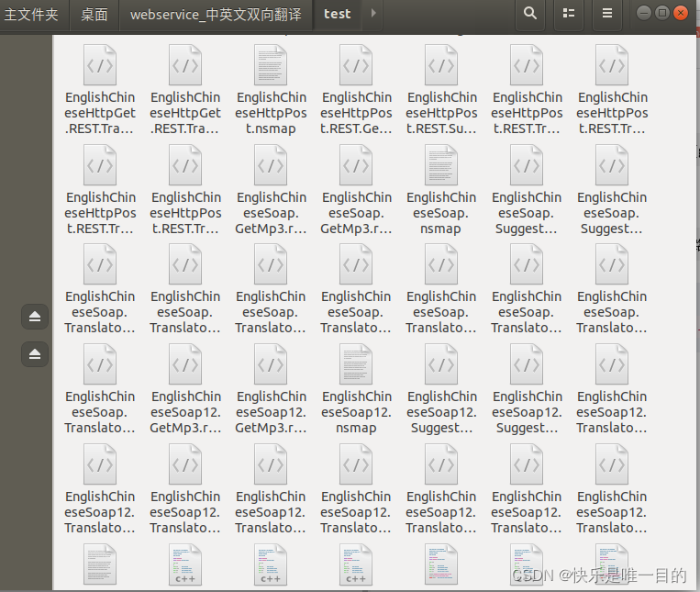Close the file manager window
Viewport: 700px width, 592px height.
tap(681, 13)
